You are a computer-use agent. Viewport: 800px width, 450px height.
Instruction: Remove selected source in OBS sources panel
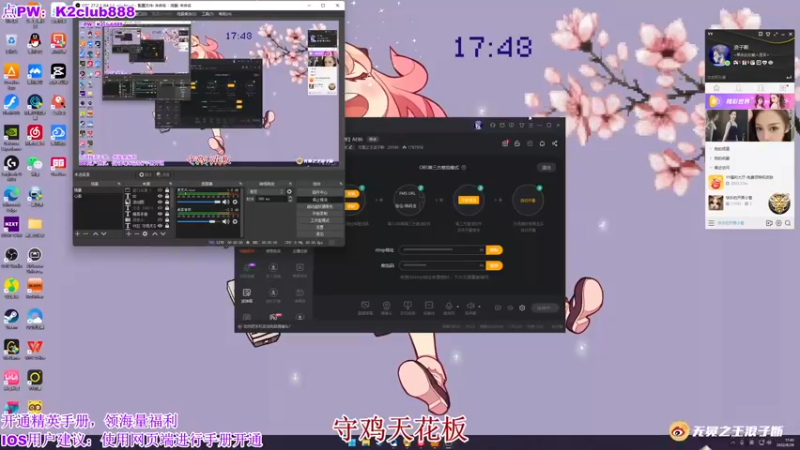click(136, 234)
